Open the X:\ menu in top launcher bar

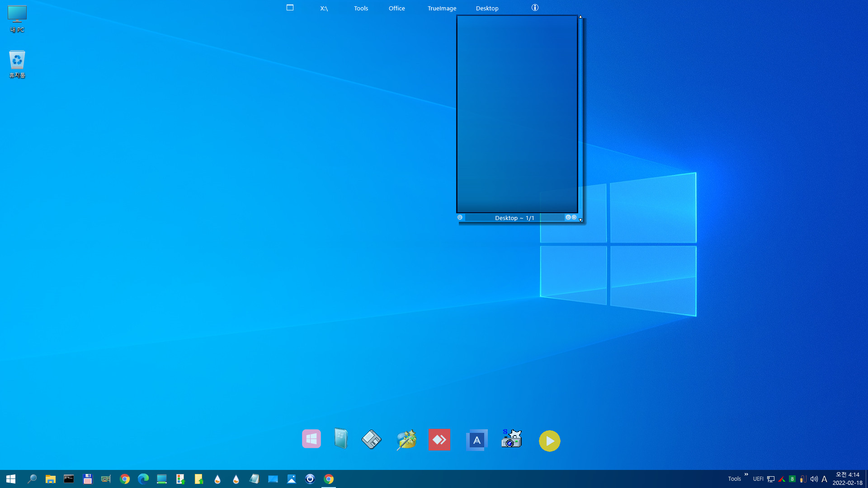(x=324, y=8)
